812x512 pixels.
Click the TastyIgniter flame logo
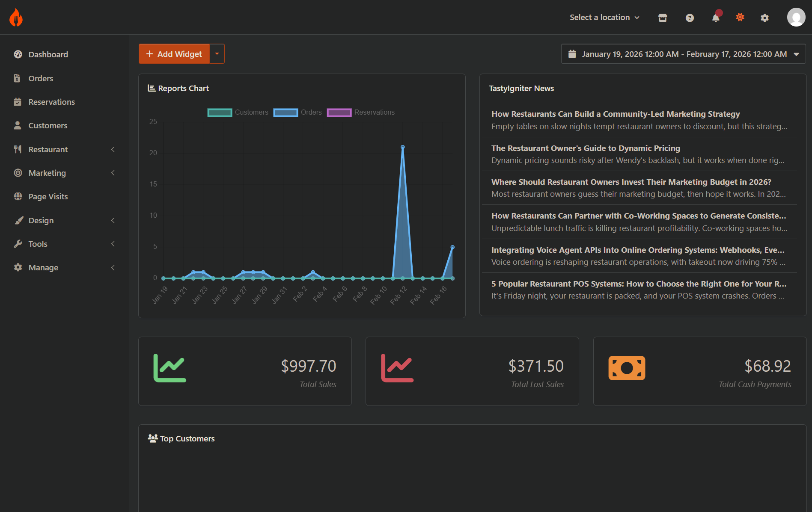16,18
